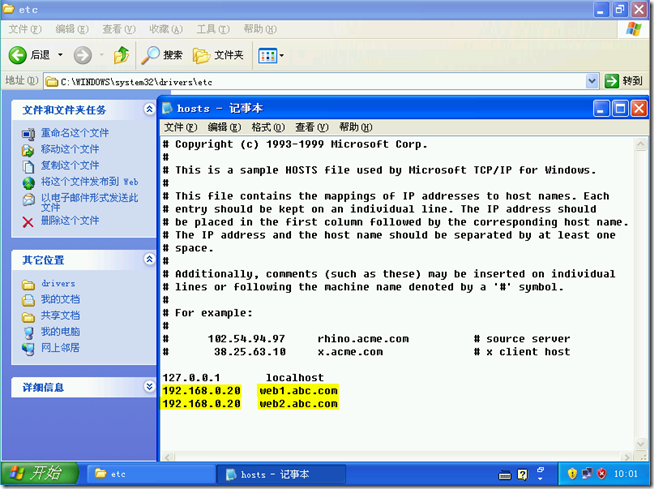Open Notepad's 查看(V) menu

[312, 127]
